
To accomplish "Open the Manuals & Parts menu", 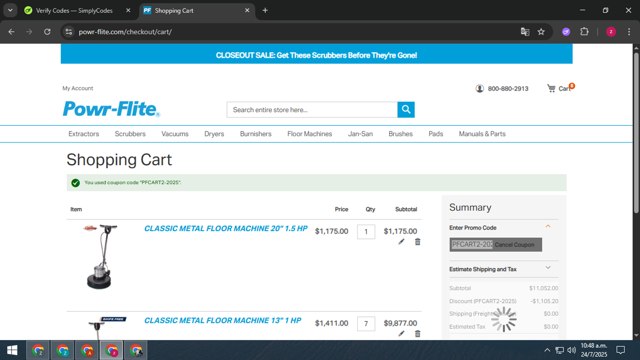I will [482, 134].
